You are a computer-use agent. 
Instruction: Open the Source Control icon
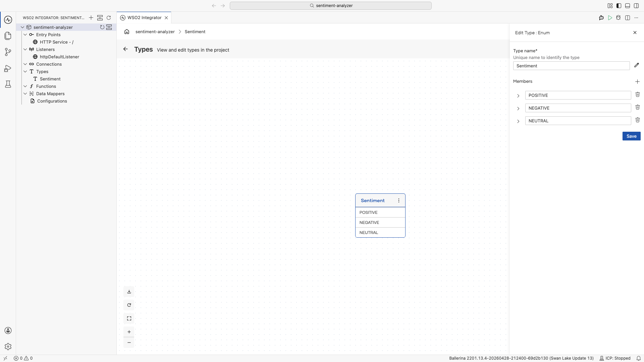(8, 52)
